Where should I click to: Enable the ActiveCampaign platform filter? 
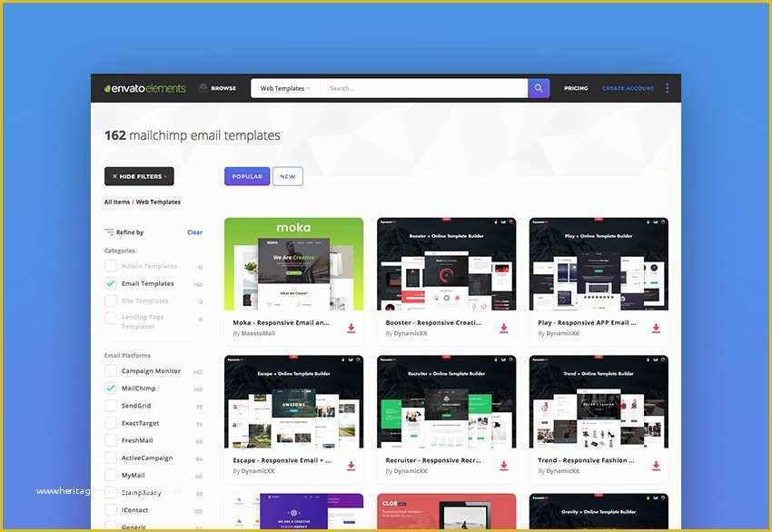[111, 458]
